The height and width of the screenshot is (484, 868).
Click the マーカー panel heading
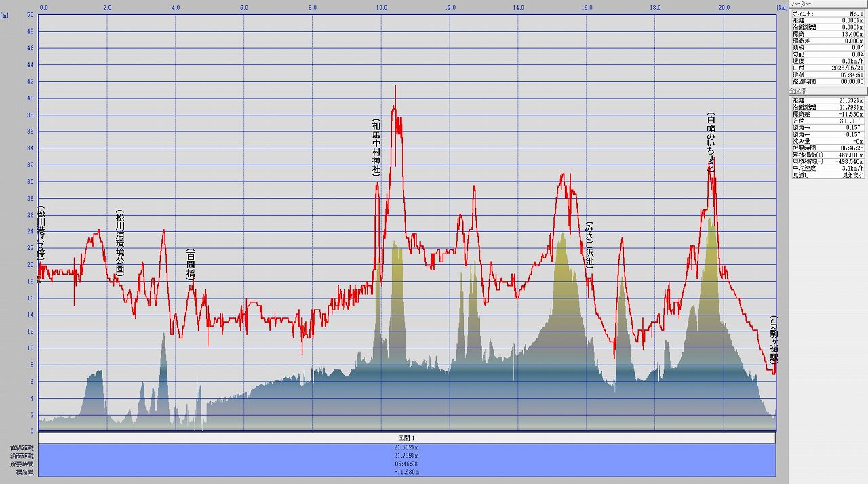coord(800,4)
